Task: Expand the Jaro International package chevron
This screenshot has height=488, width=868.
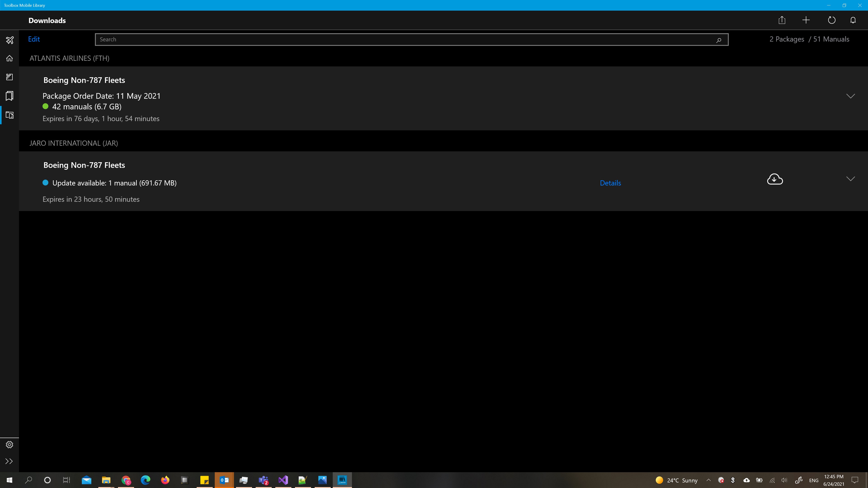Action: (850, 179)
